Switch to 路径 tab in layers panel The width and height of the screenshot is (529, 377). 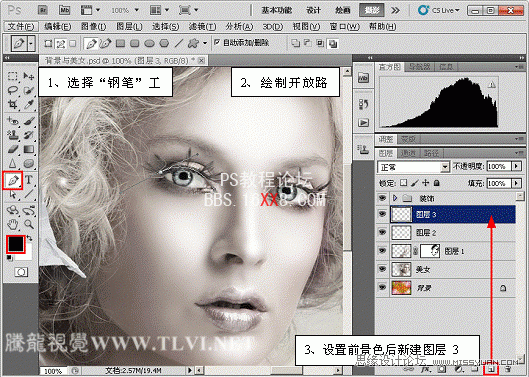point(431,154)
